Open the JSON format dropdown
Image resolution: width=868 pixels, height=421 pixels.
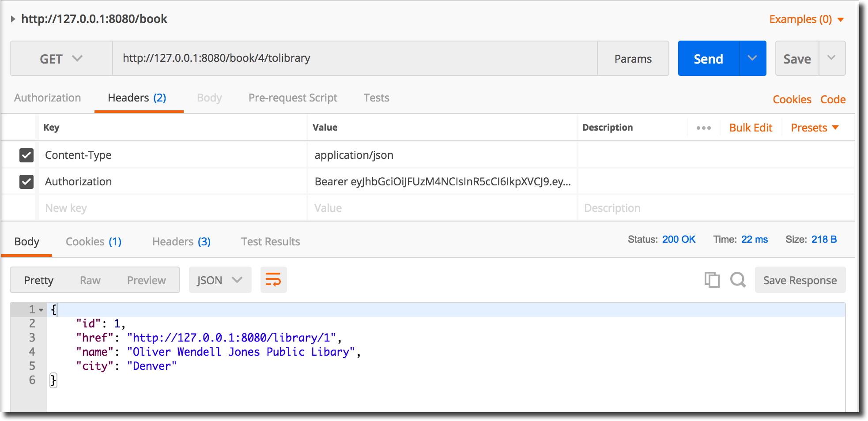220,280
